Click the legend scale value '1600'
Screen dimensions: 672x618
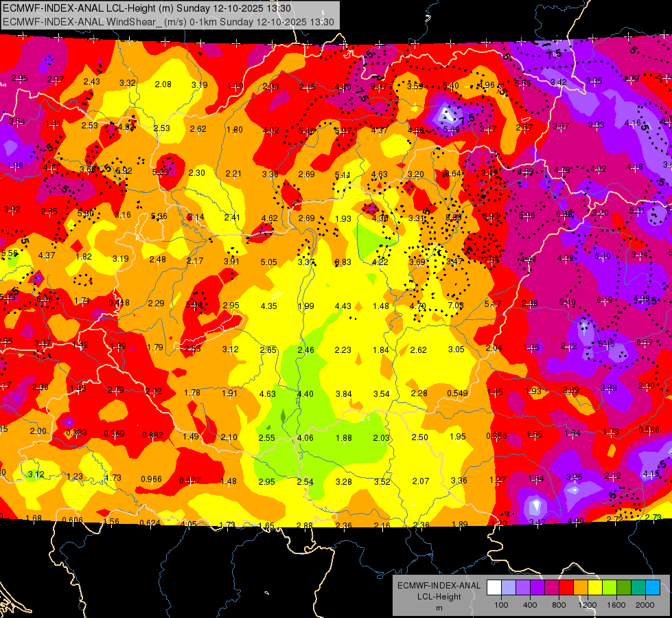point(616,605)
